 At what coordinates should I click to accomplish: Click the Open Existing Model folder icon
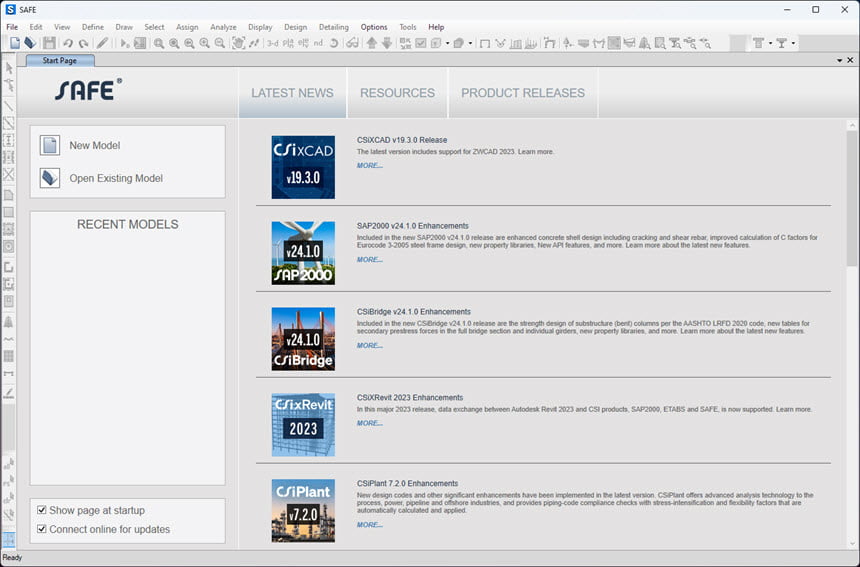point(50,178)
